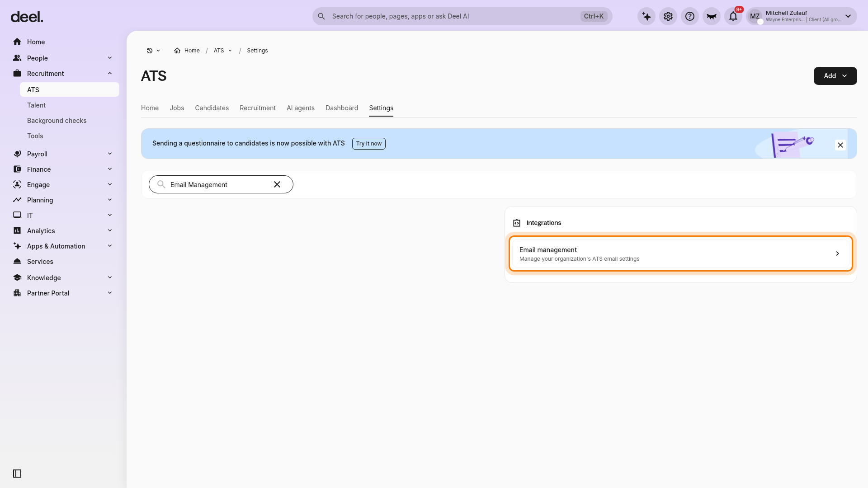Expand the Engage menu chevron
The width and height of the screenshot is (868, 488).
pos(110,184)
